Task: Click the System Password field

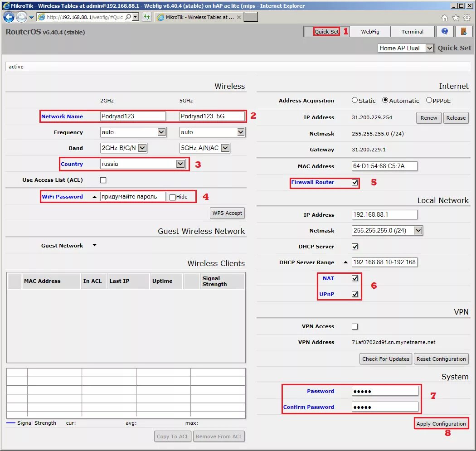Action: pos(385,391)
